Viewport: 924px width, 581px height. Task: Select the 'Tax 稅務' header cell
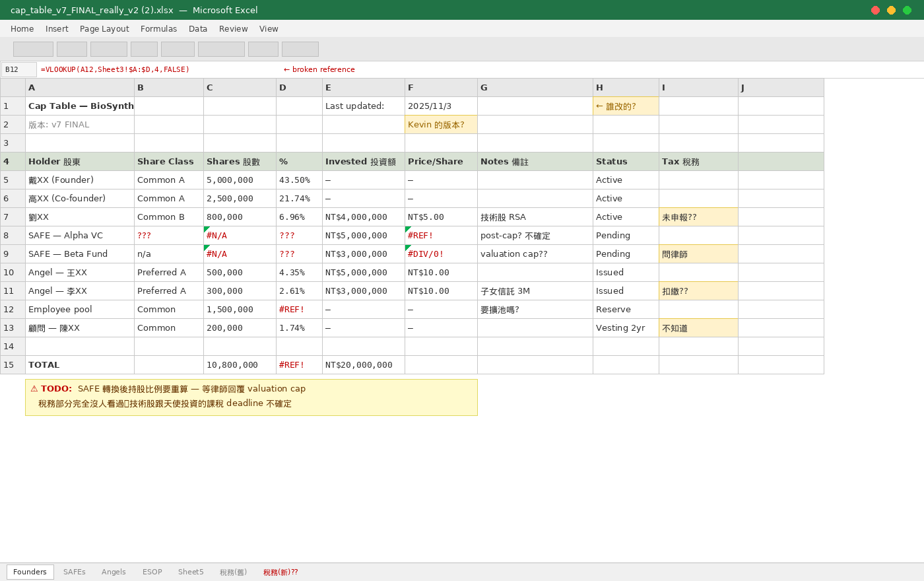click(699, 162)
